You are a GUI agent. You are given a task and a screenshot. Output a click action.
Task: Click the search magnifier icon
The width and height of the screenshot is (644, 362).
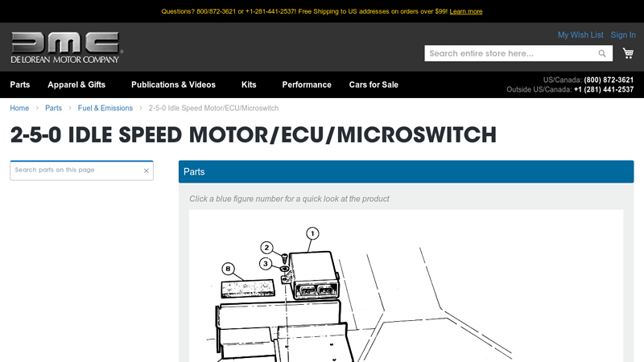point(602,54)
